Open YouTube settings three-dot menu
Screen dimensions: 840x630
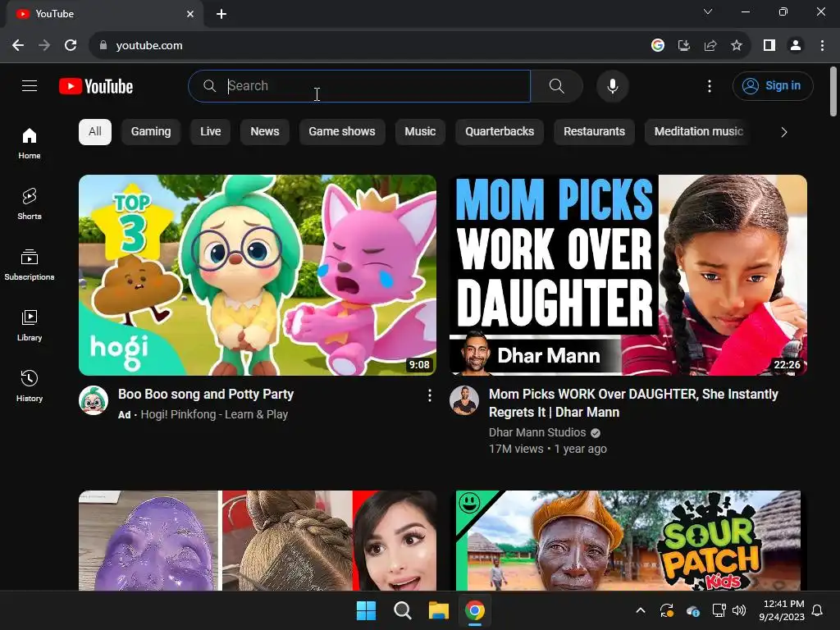click(710, 85)
